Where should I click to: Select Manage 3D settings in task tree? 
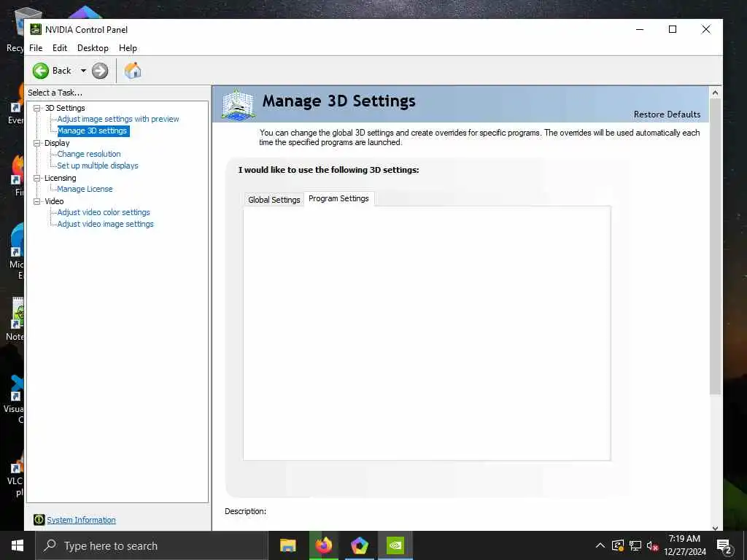point(93,131)
